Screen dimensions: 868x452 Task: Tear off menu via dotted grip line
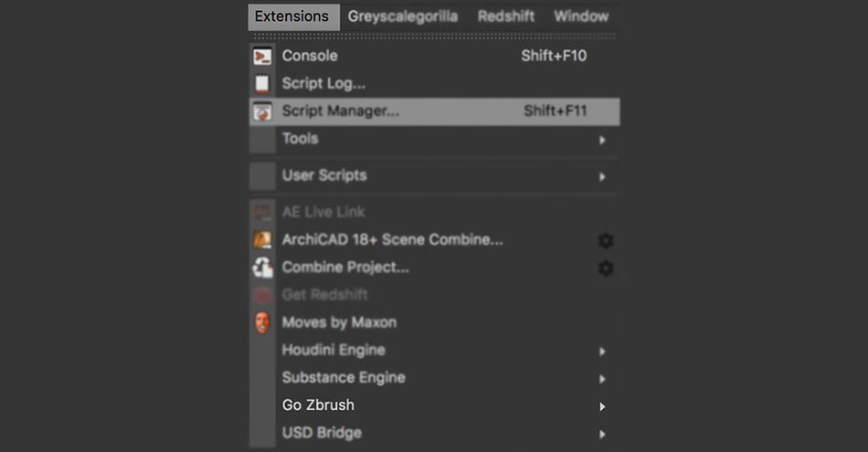click(435, 37)
